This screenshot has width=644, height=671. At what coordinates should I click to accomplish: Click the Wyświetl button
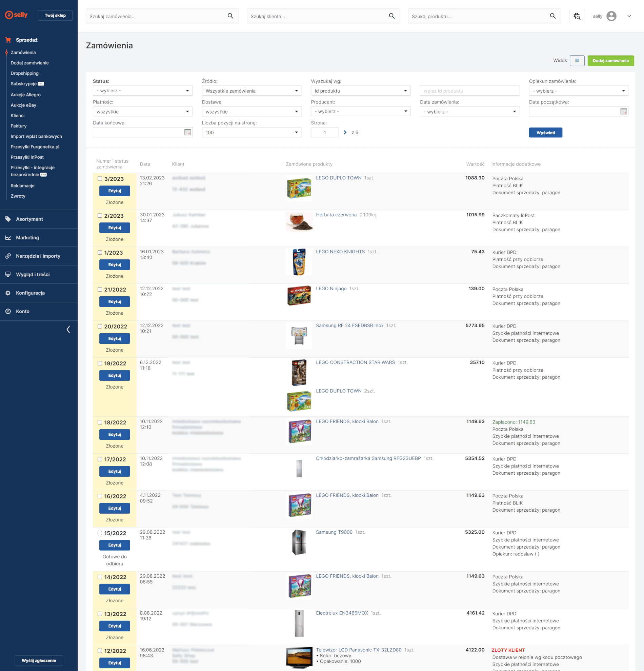pos(545,133)
